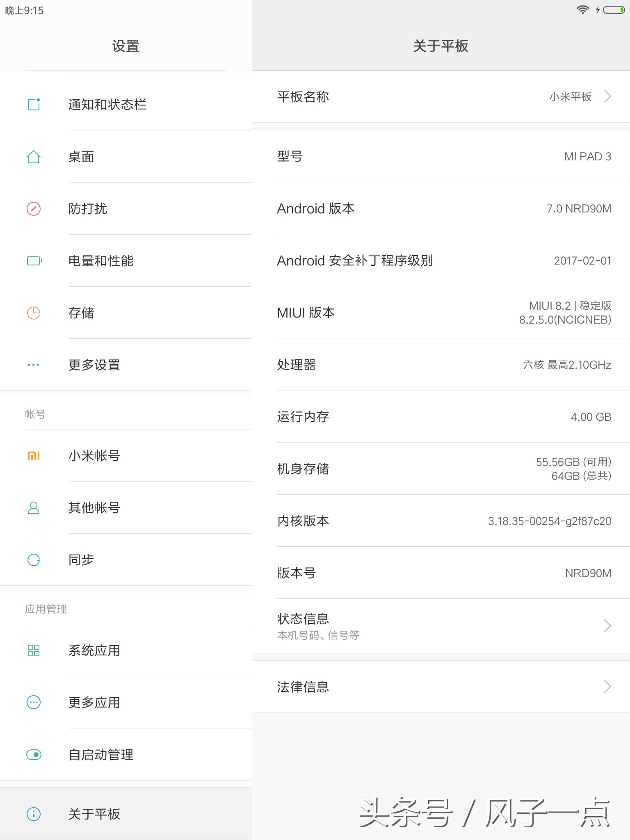Click the battery icon beside 电量和性能
630x840 pixels.
(34, 260)
